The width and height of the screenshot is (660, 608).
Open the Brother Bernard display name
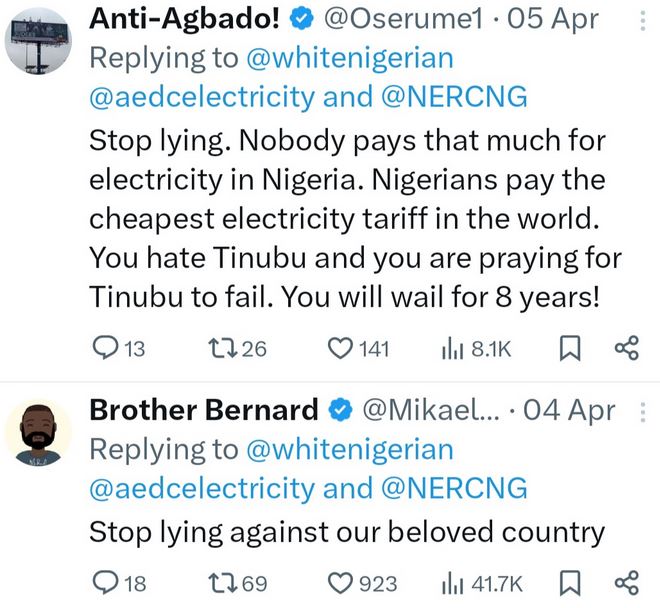click(x=203, y=410)
